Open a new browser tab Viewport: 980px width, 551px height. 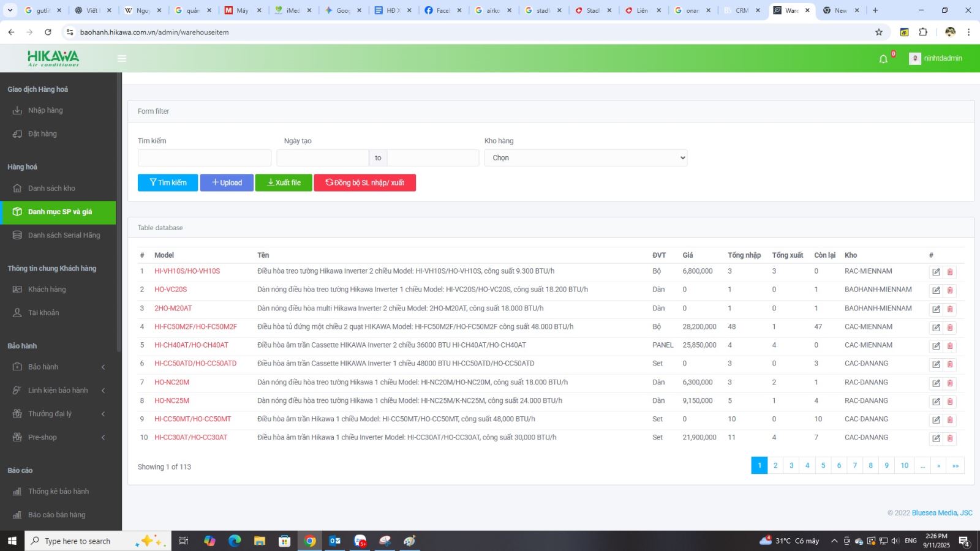(x=875, y=10)
